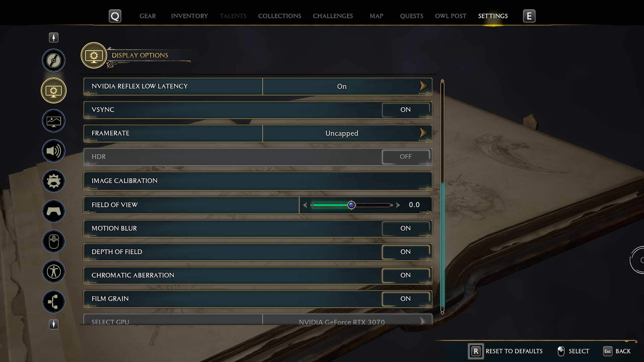This screenshot has width=644, height=362.
Task: Click the top pin/marker icon in sidebar
Action: [54, 38]
